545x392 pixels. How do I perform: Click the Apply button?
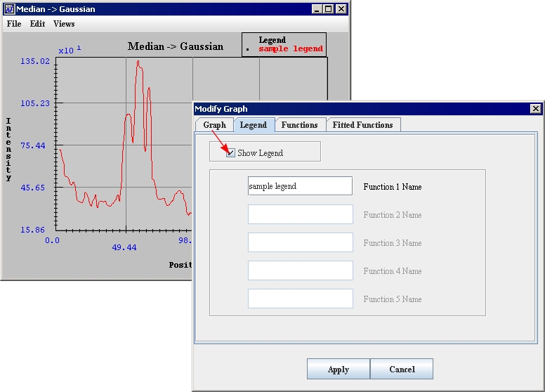[338, 370]
